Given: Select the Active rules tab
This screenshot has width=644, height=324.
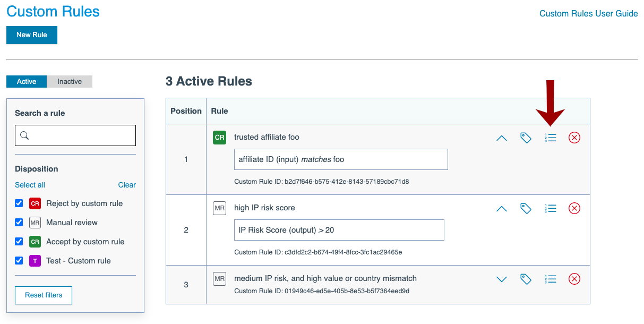Looking at the screenshot, I should (x=27, y=81).
